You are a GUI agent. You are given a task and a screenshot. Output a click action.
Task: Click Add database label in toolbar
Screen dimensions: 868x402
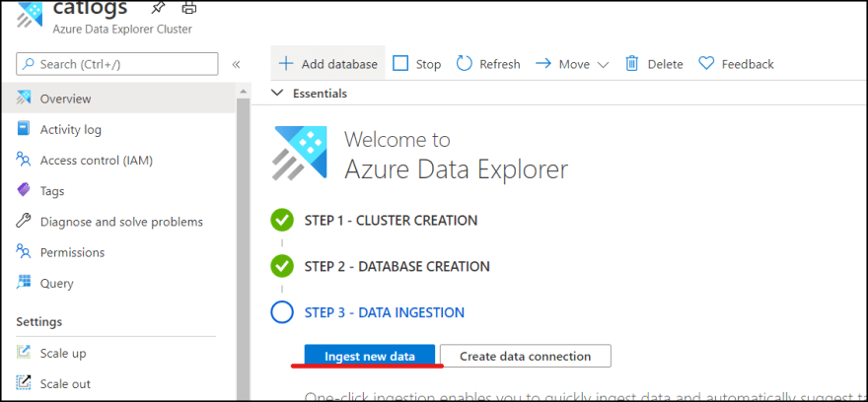click(339, 64)
